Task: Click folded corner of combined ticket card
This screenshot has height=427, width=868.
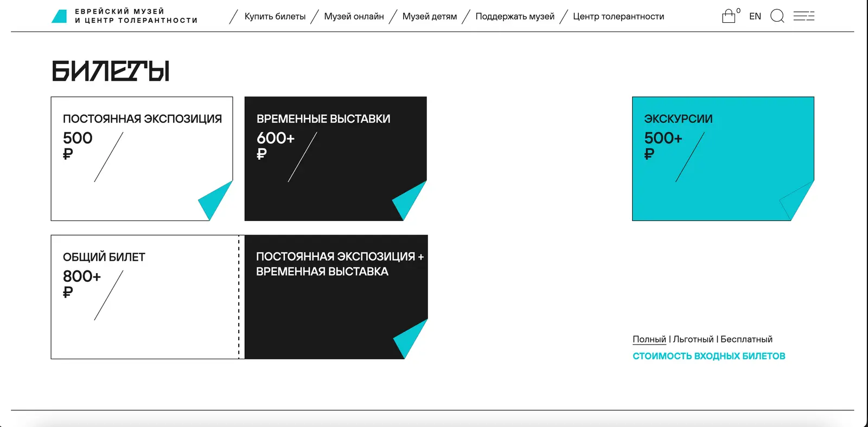Action: pos(411,339)
